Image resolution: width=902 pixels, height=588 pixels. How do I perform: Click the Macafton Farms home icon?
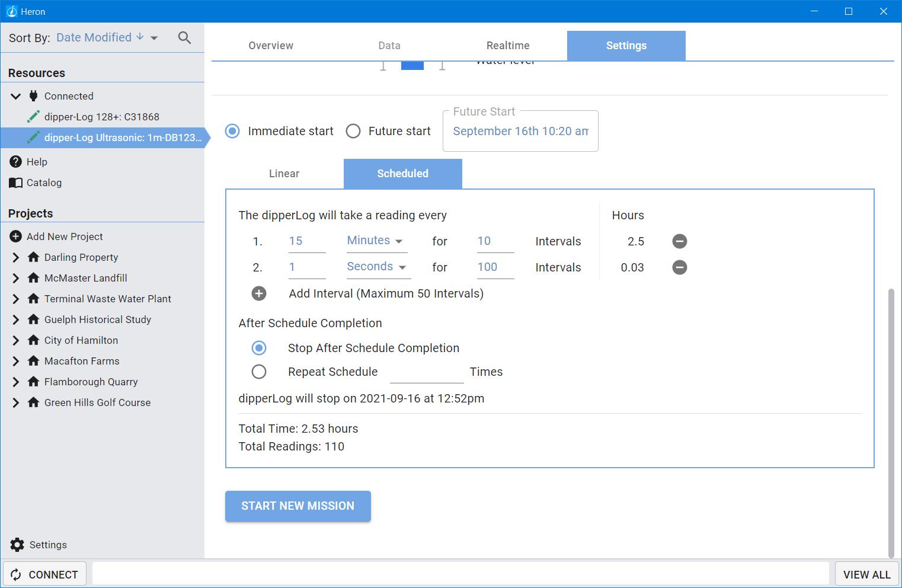tap(34, 361)
